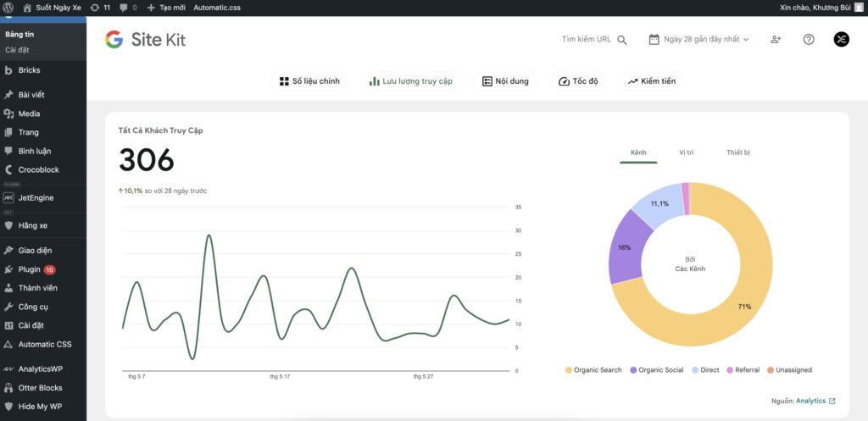
Task: Open Hãng xe sidebar item
Action: [33, 225]
